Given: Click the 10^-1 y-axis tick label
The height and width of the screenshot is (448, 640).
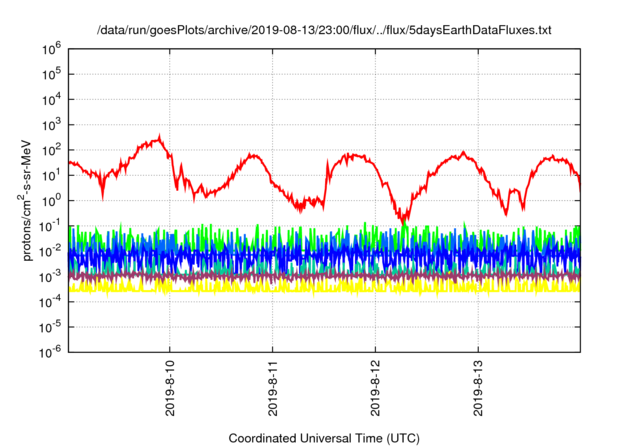Looking at the screenshot, I should pos(50,226).
